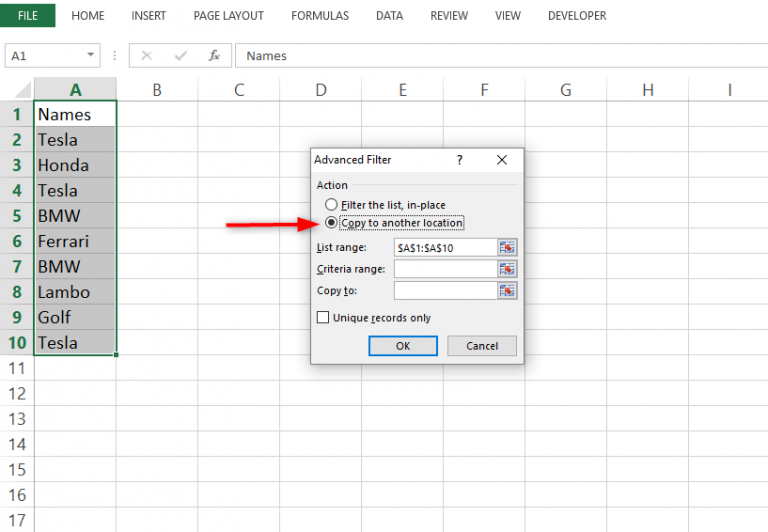Select column H header

[648, 90]
